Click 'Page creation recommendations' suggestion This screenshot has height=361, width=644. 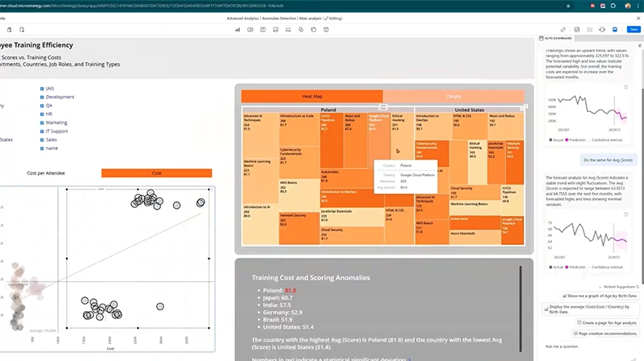click(605, 334)
